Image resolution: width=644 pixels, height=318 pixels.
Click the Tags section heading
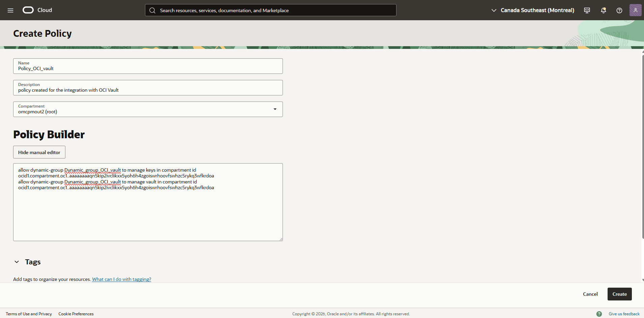tap(33, 262)
